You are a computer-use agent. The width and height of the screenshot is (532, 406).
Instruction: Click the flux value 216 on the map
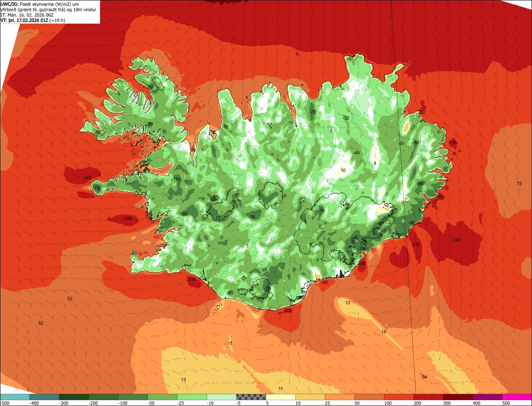point(452,143)
